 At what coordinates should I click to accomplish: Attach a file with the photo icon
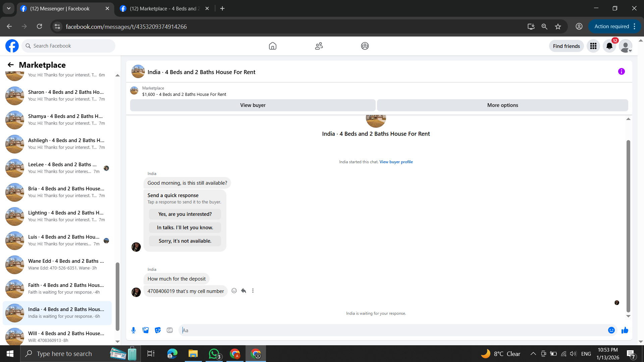point(146,330)
